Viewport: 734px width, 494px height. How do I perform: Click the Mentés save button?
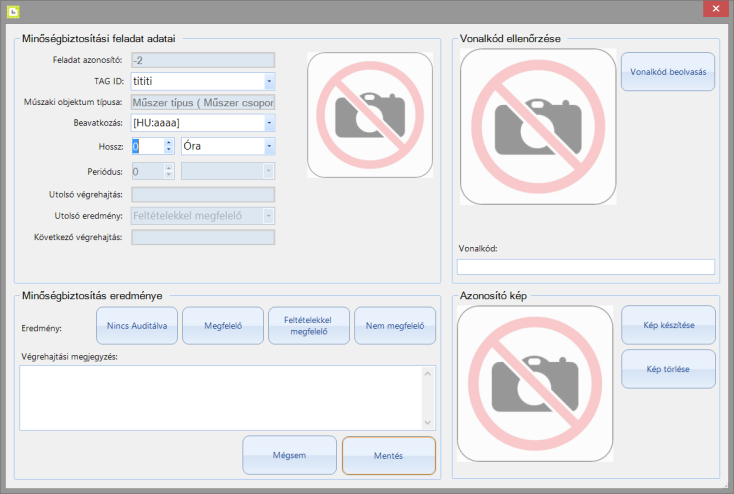pyautogui.click(x=389, y=456)
